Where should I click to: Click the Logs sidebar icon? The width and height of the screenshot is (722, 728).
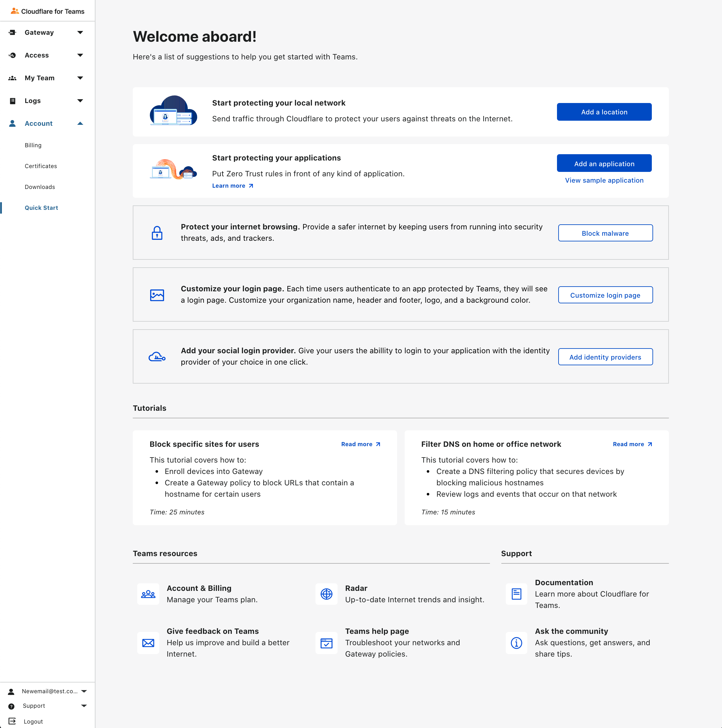pyautogui.click(x=12, y=100)
